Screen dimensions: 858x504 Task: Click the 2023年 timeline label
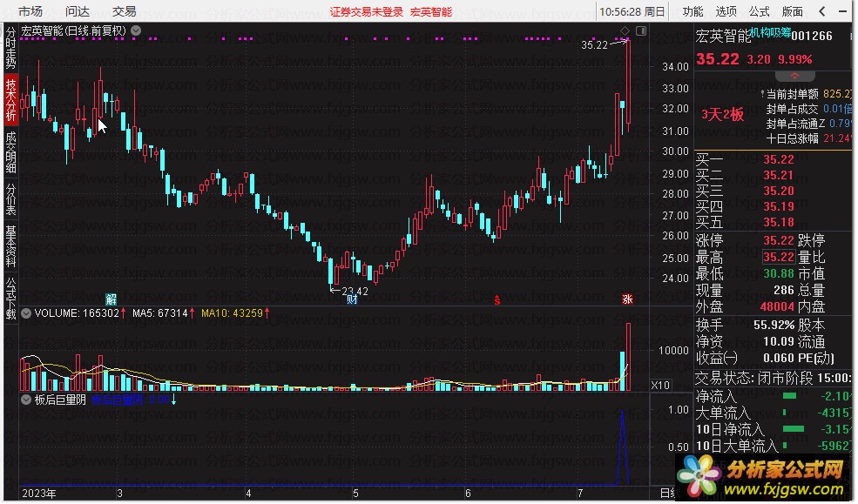pos(39,494)
